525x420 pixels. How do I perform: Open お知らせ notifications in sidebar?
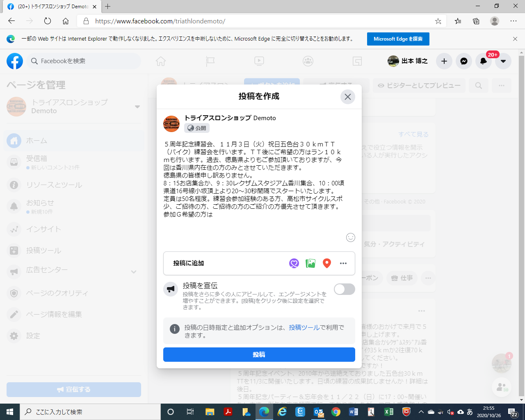click(74, 207)
